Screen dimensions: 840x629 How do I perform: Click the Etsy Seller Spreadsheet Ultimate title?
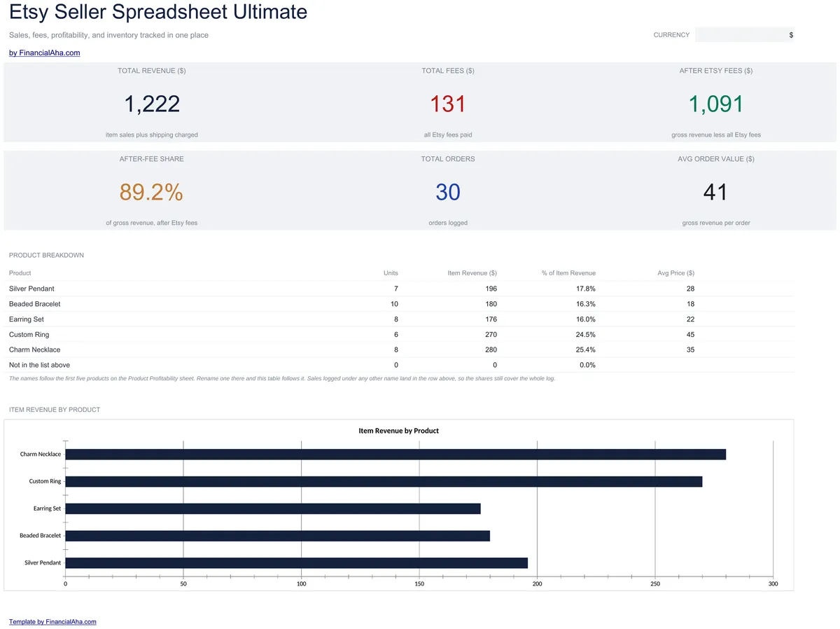pos(158,12)
